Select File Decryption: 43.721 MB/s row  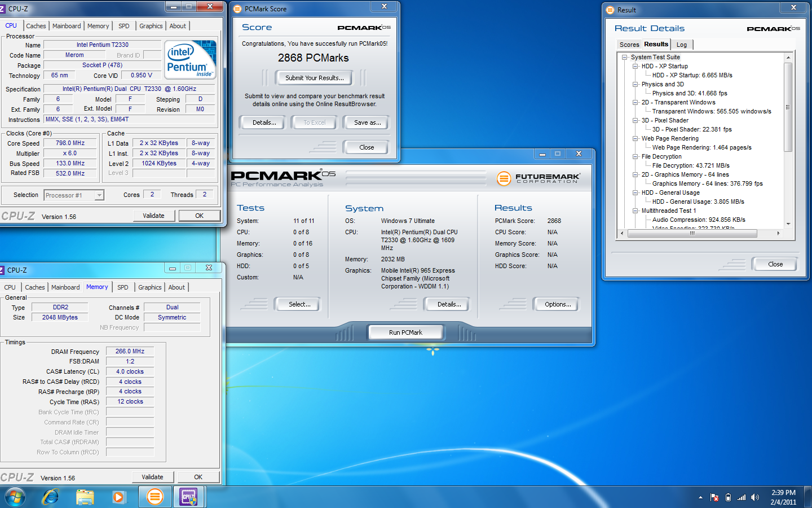pyautogui.click(x=691, y=165)
